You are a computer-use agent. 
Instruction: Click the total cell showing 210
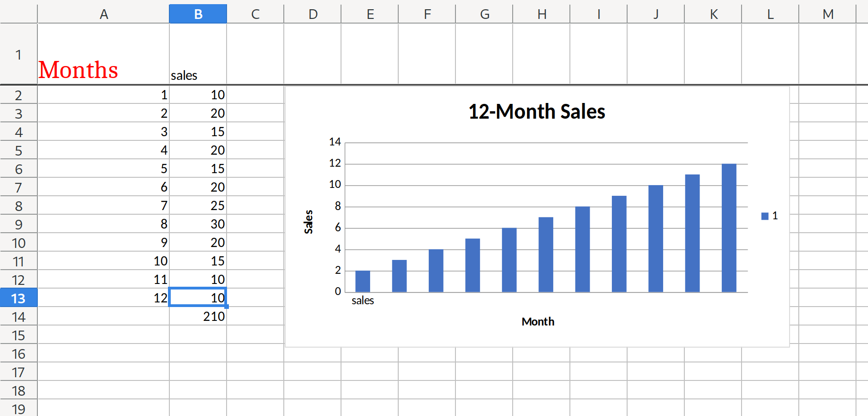(214, 316)
